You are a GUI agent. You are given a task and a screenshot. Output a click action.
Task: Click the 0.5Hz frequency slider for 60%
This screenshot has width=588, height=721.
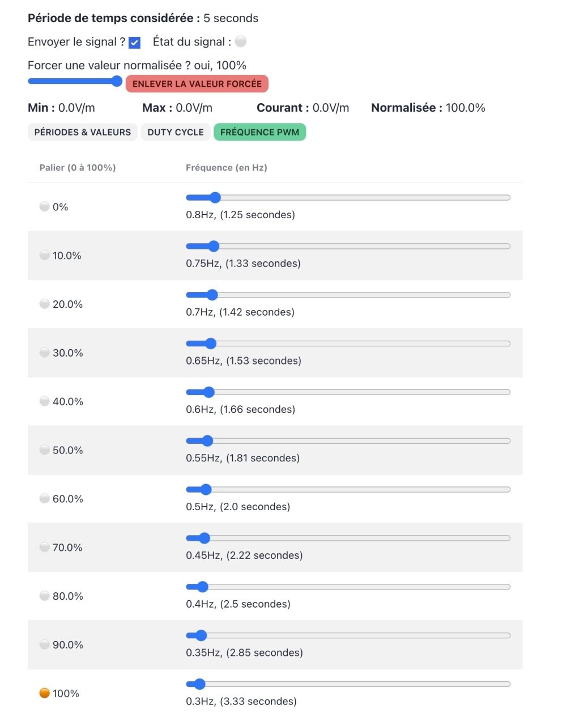(x=348, y=489)
